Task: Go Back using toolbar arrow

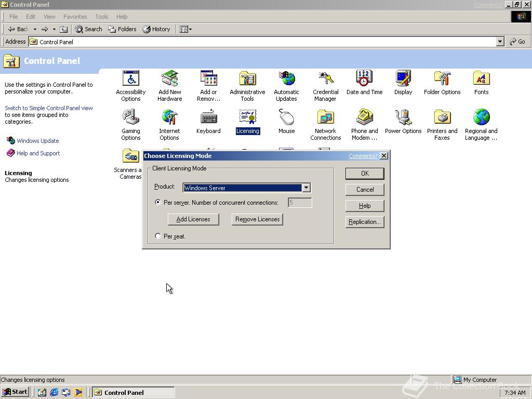Action: (18, 29)
